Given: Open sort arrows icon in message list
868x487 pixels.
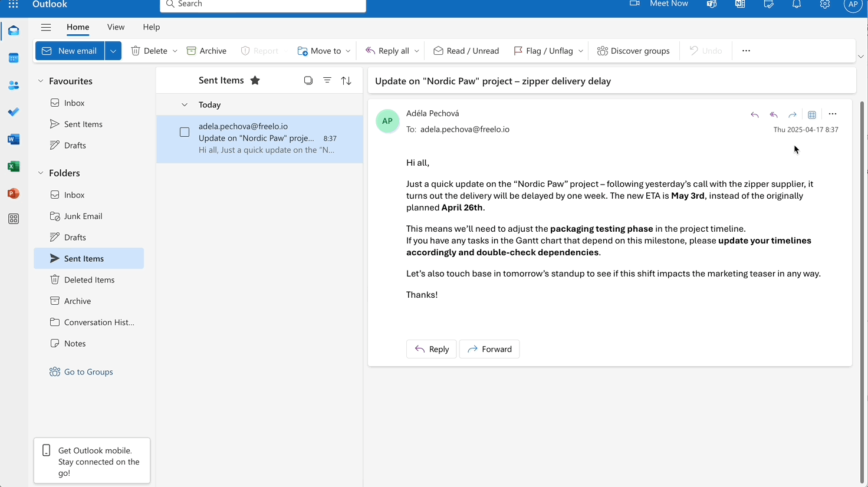Looking at the screenshot, I should [x=346, y=80].
